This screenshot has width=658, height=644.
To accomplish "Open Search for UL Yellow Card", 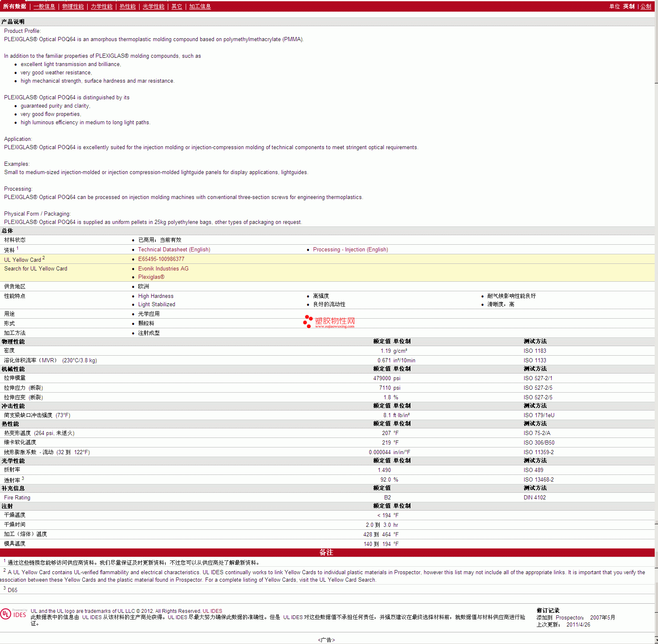I will (36, 269).
